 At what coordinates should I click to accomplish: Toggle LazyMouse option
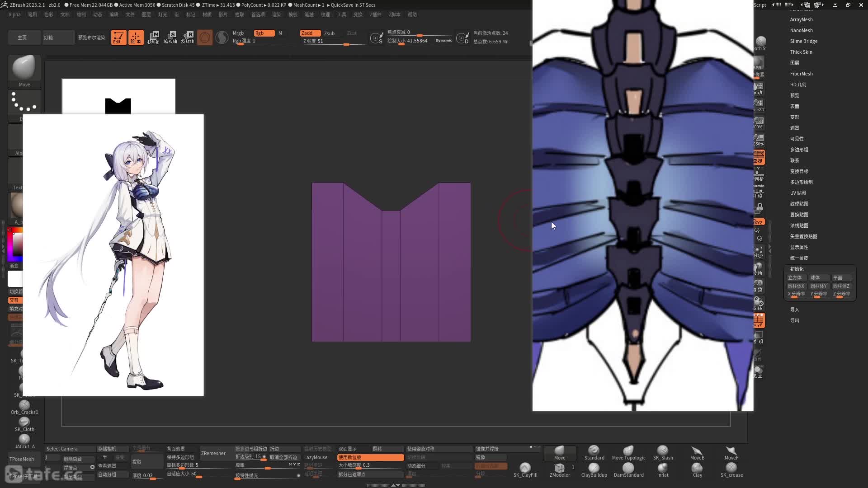pyautogui.click(x=316, y=457)
